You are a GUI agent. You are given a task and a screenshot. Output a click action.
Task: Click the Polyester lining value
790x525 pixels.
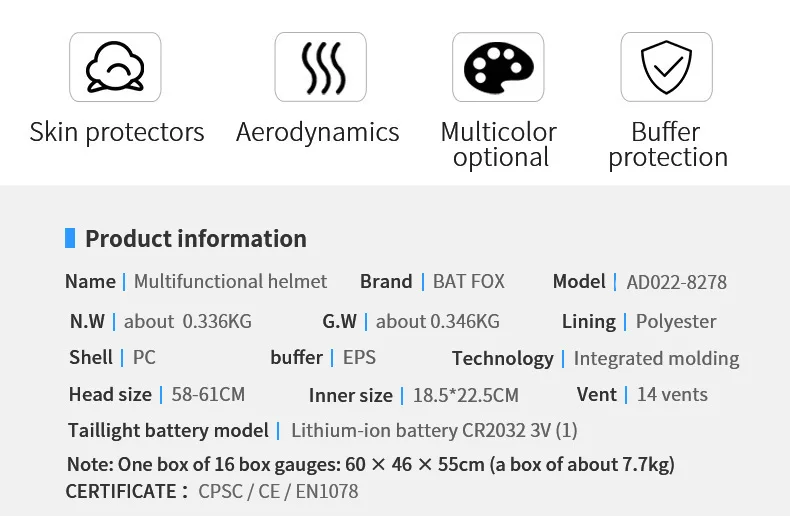(x=676, y=322)
